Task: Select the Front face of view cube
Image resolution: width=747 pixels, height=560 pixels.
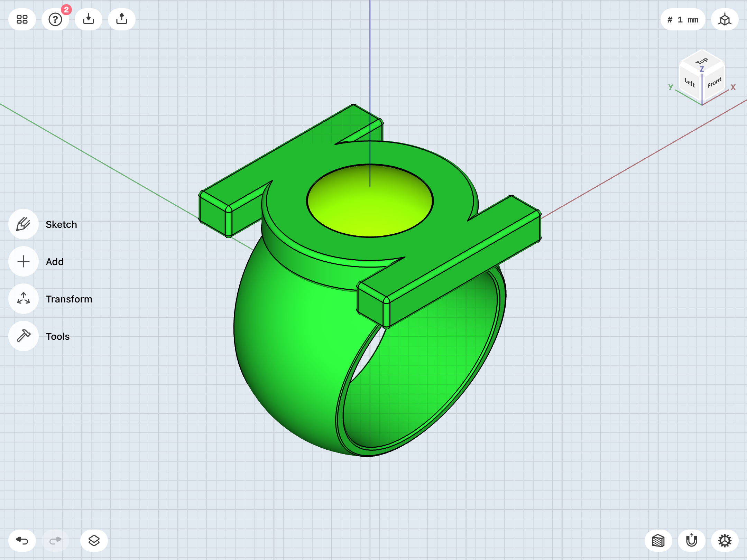Action: tap(714, 83)
